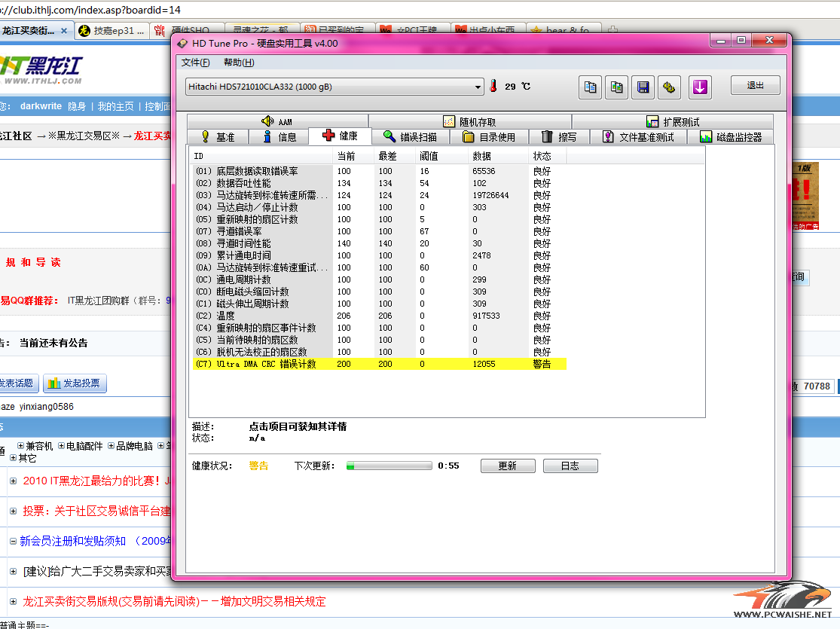Click the 退出 exit button
This screenshot has width=840, height=629.
point(756,85)
